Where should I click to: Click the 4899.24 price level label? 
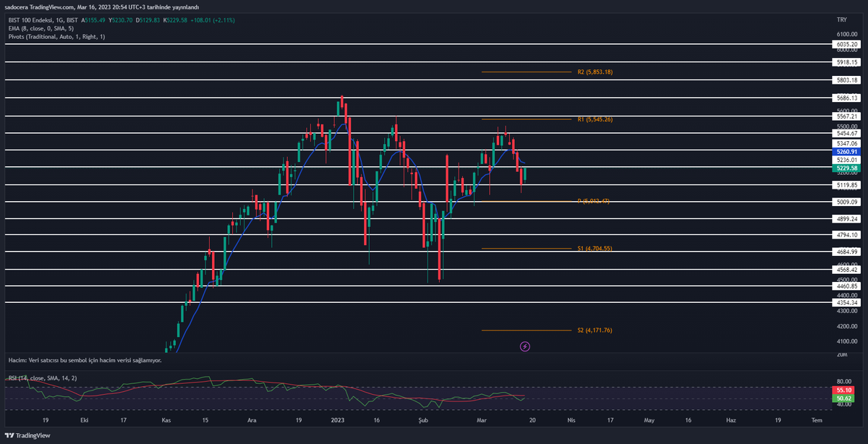click(846, 218)
